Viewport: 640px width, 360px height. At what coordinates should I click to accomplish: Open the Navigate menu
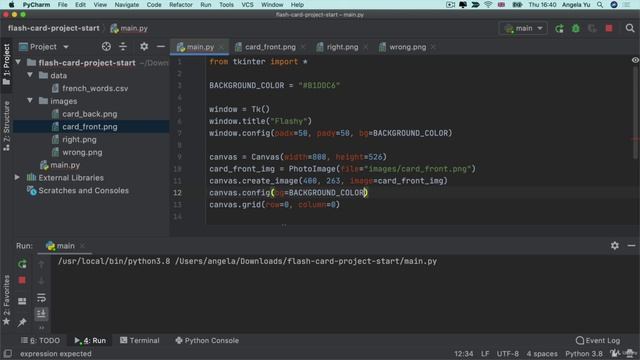(127, 5)
